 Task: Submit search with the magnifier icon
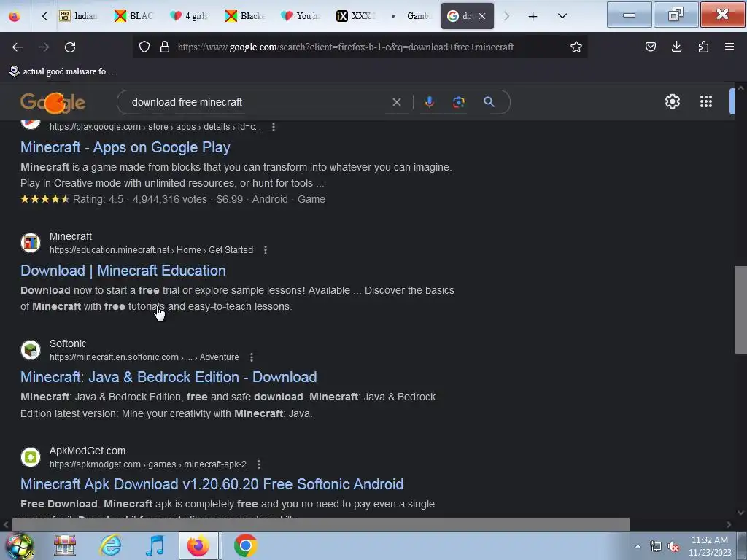[x=489, y=102]
